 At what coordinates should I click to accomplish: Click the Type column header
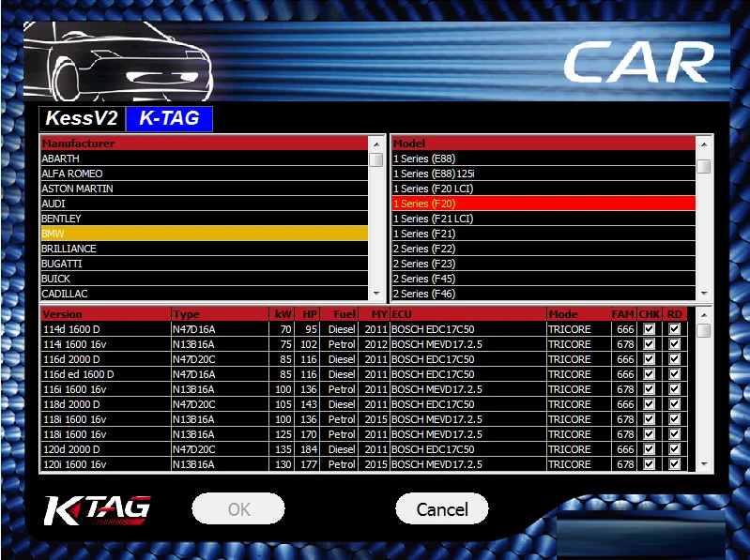221,314
